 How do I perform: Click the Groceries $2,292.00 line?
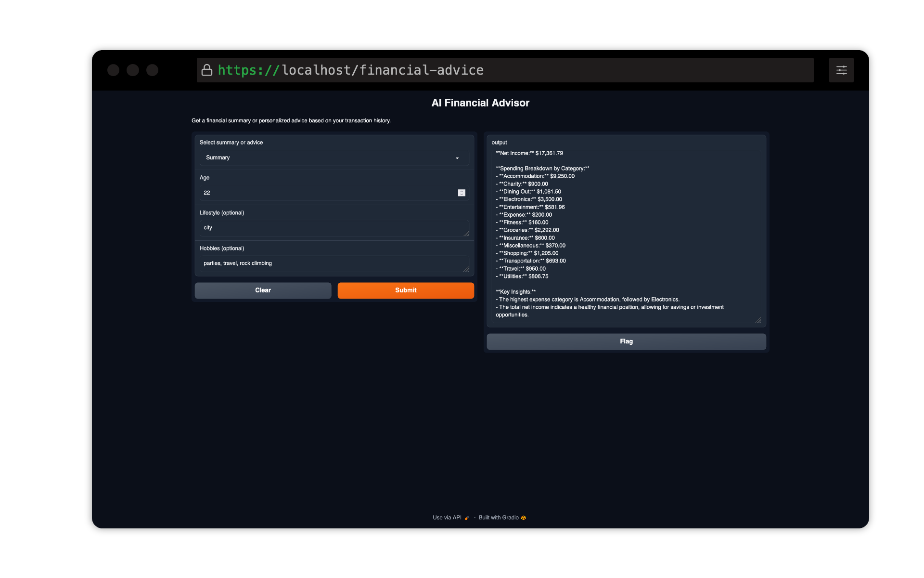pos(527,230)
